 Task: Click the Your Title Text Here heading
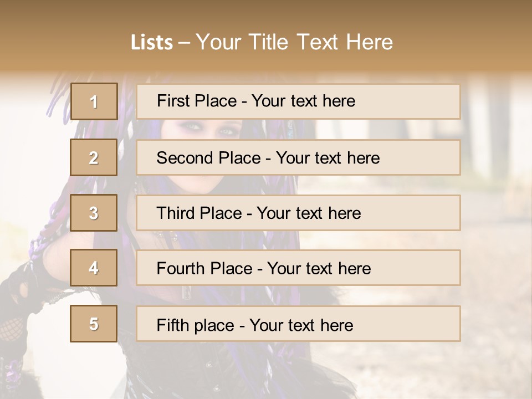point(294,42)
